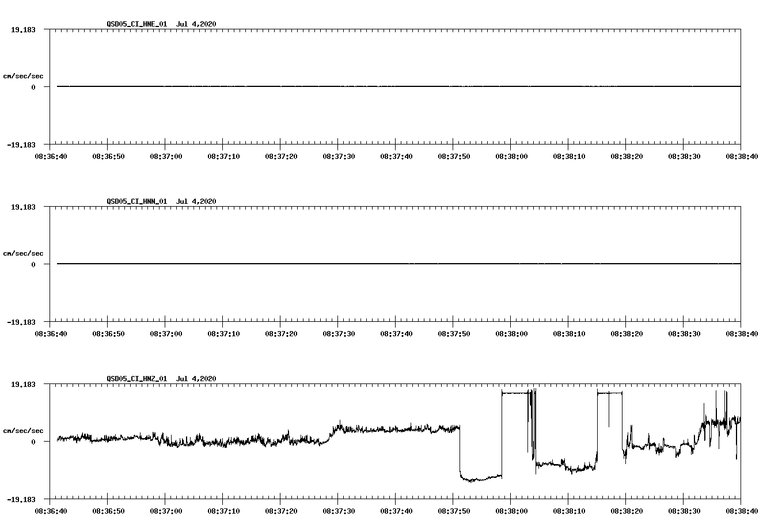Click time label 08:37:20 under HNZ plot

point(281,511)
